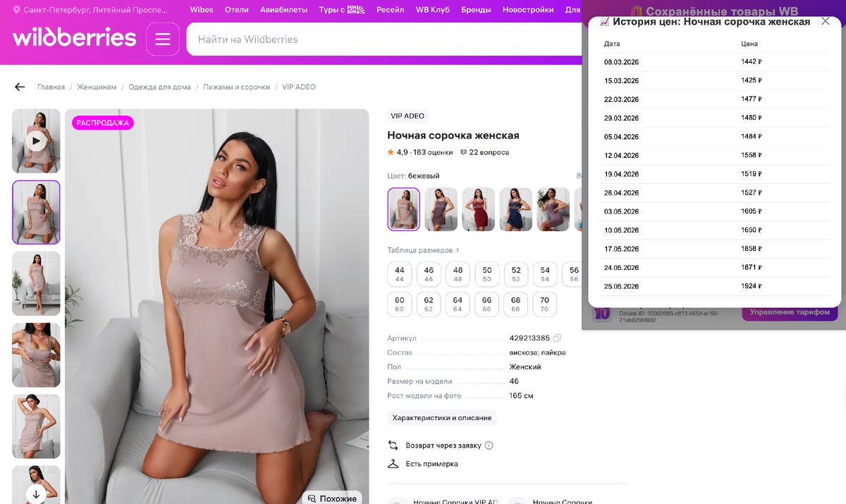Screen dimensions: 846x504
Task: Open Характеристики и описание
Action: pyautogui.click(x=442, y=418)
